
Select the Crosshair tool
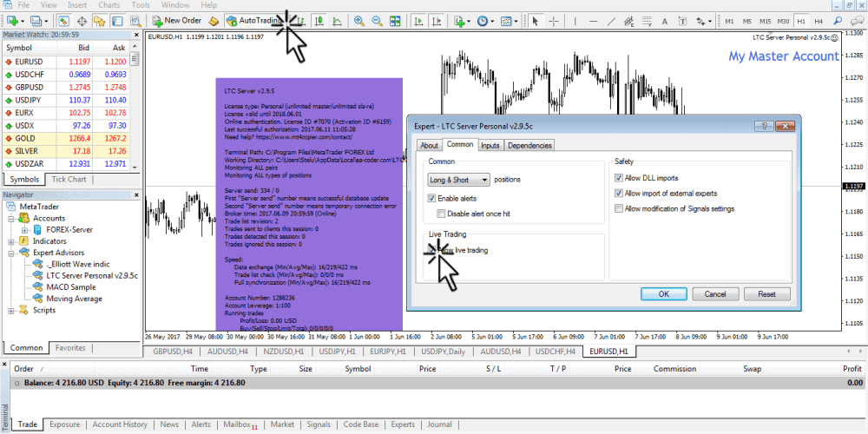pos(553,21)
